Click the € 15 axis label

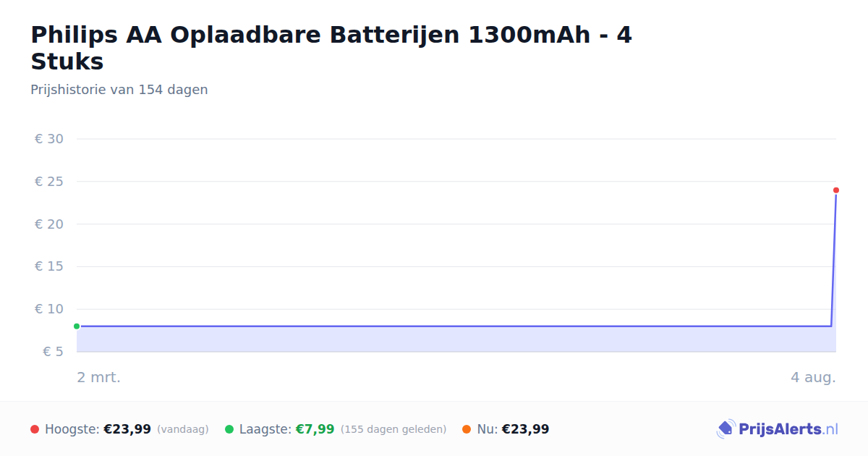point(49,266)
